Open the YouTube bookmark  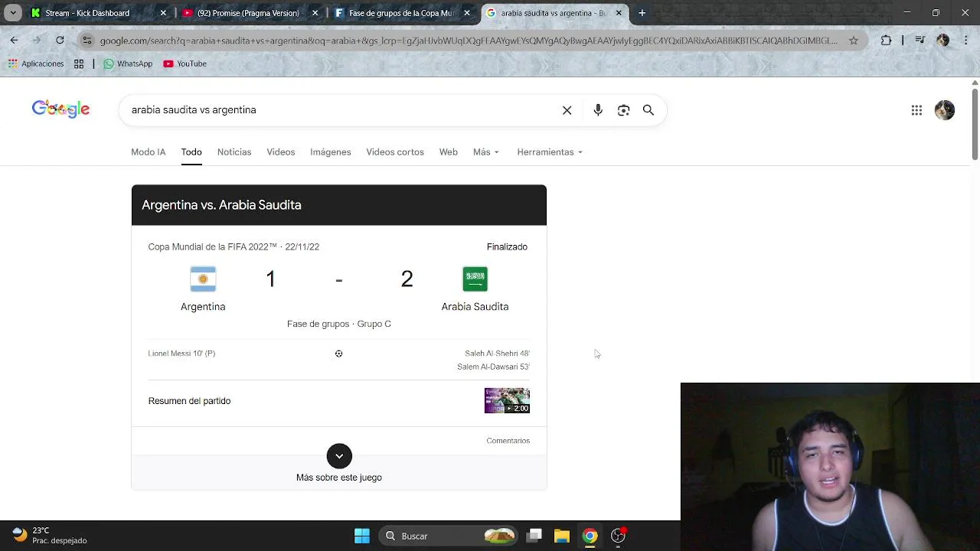pos(185,64)
